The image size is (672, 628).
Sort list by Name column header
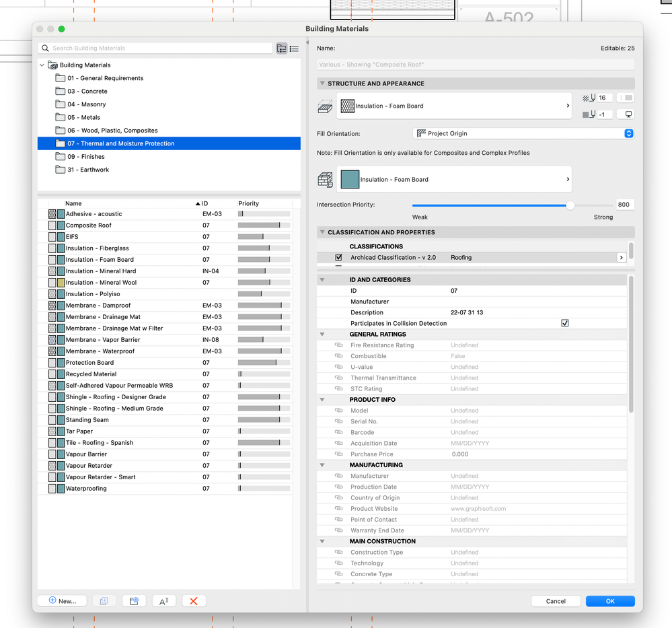coord(73,203)
